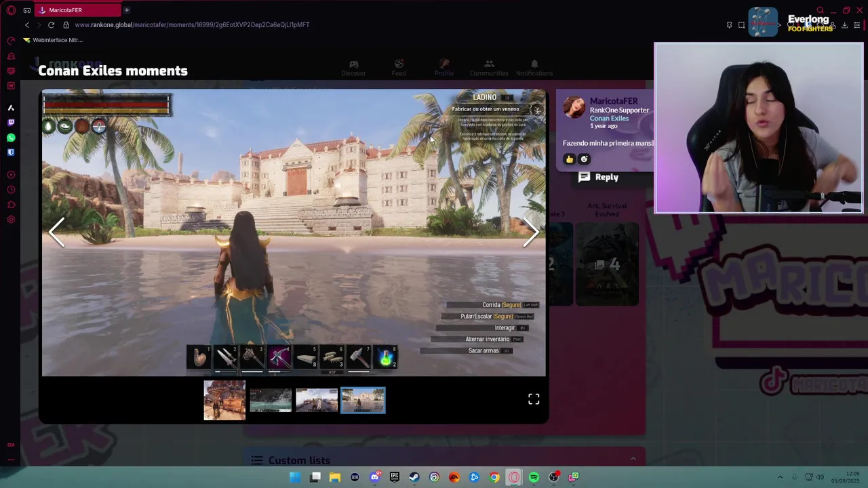Open Epic Games Launcher from taskbar
The image size is (868, 488).
(x=395, y=477)
